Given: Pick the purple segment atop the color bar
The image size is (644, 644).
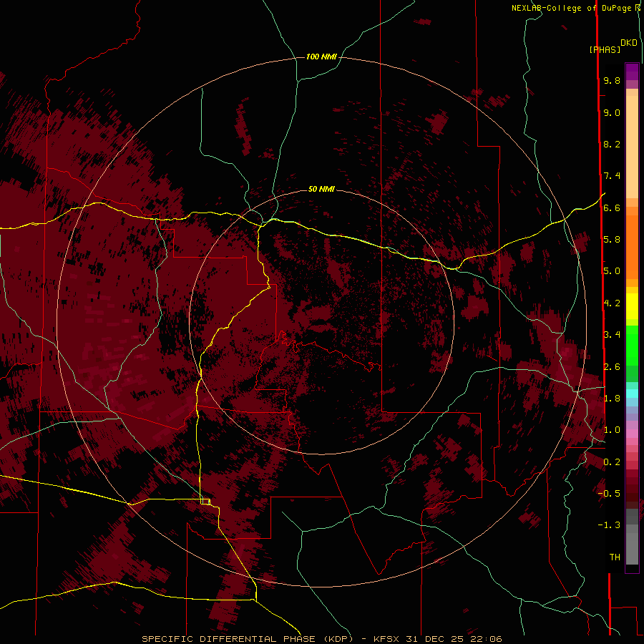Looking at the screenshot, I should (632, 72).
